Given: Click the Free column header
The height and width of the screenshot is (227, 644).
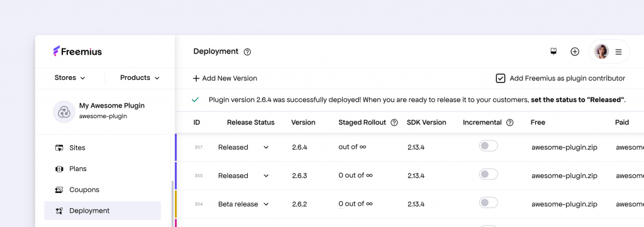Looking at the screenshot, I should pyautogui.click(x=538, y=123).
